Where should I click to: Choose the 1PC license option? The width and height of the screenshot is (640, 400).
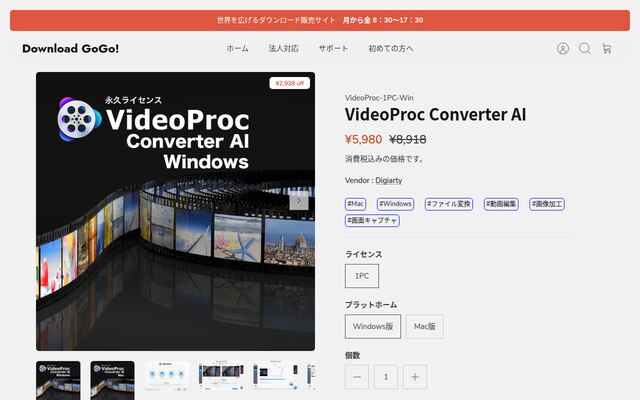tap(362, 276)
